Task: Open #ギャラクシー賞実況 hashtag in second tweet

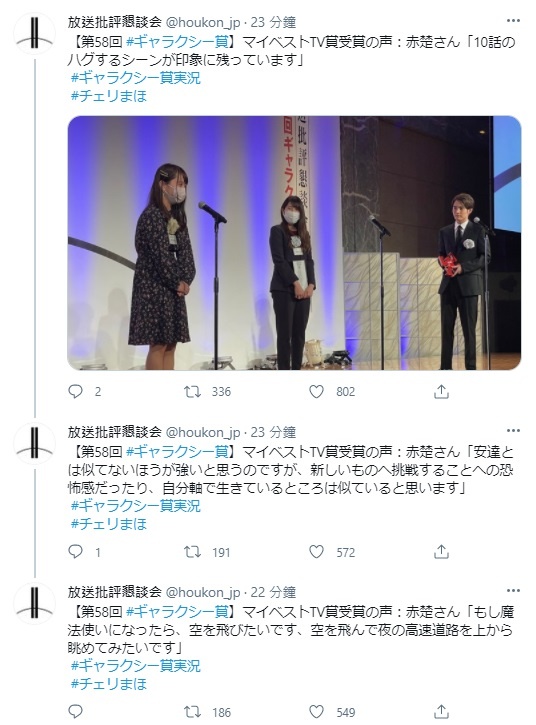Action: [136, 505]
